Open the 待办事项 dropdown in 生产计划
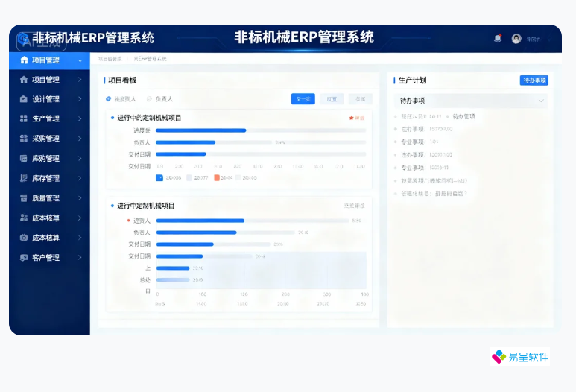Viewport: 576px width, 392px height. [471, 101]
